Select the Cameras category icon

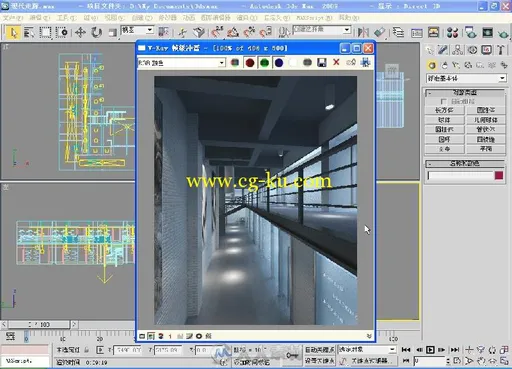[x=468, y=65]
